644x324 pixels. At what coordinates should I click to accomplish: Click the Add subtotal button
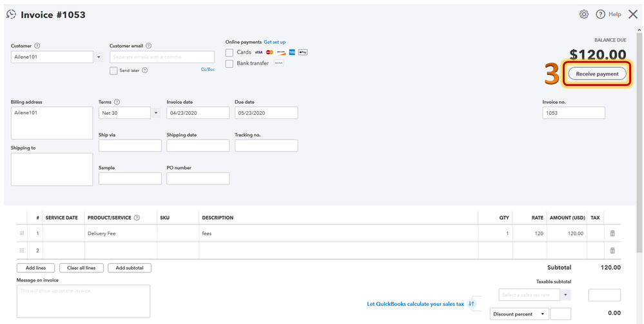click(x=130, y=268)
